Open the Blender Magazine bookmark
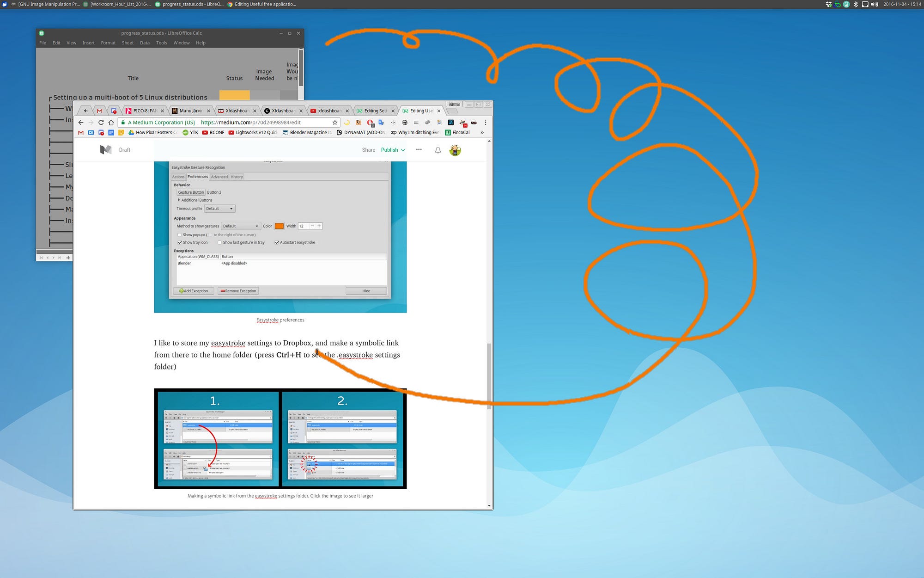The width and height of the screenshot is (924, 578). coord(307,133)
